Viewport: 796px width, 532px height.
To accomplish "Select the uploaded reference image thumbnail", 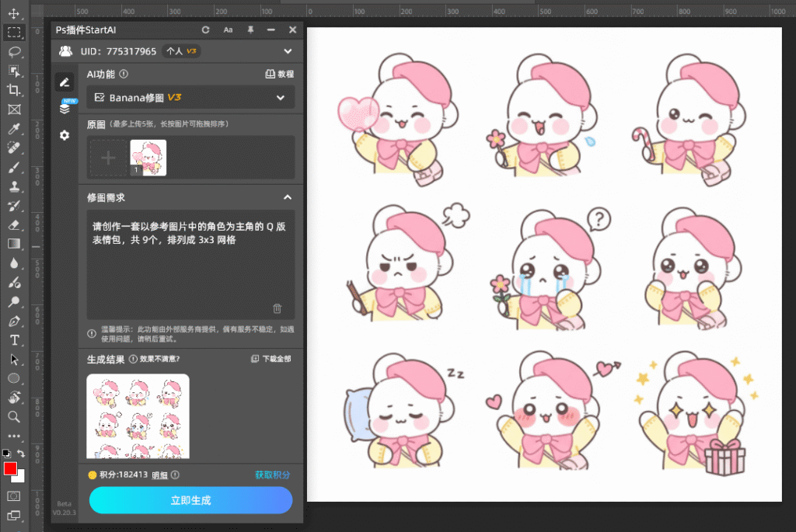I will tap(148, 156).
